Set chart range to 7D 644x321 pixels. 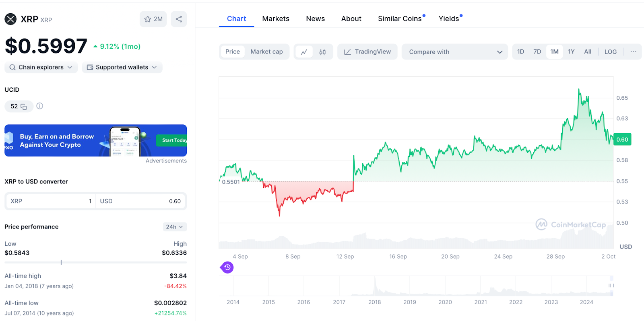[x=537, y=51]
